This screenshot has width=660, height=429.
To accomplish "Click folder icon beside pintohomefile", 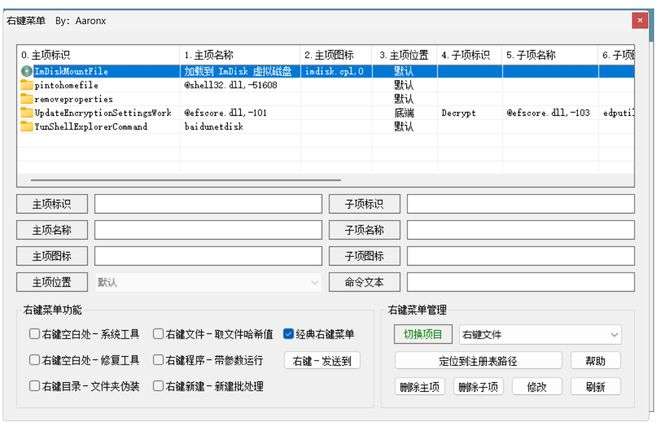I will pos(27,85).
